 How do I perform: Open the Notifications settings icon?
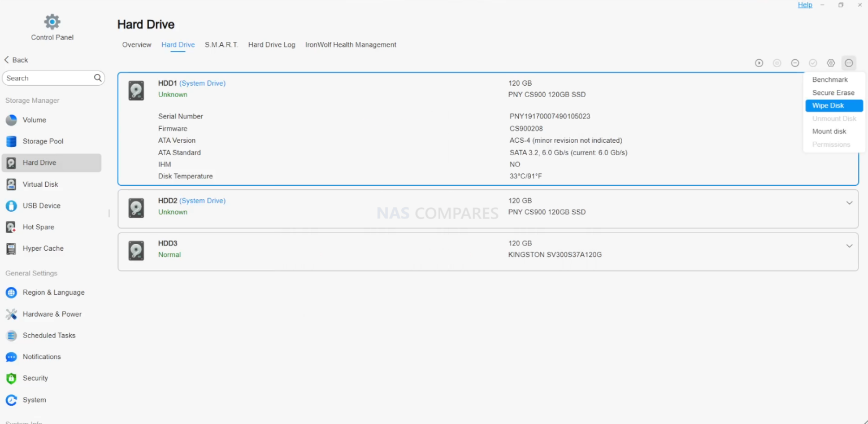(x=11, y=356)
